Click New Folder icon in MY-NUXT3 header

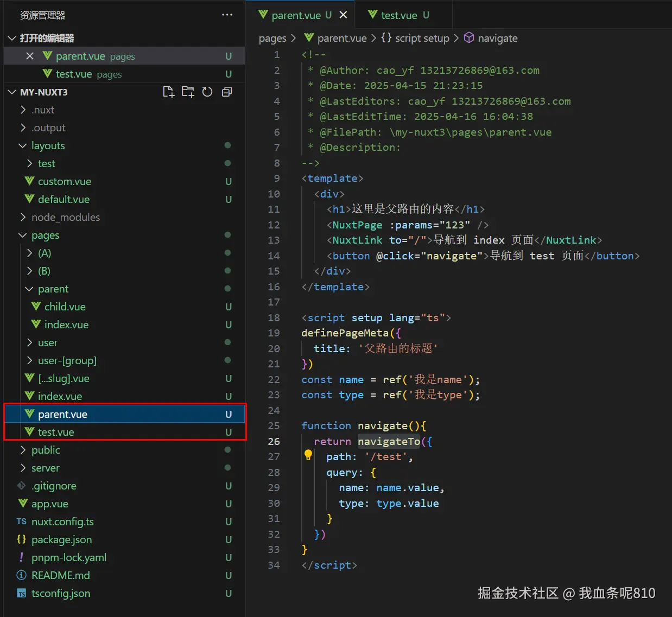point(188,92)
